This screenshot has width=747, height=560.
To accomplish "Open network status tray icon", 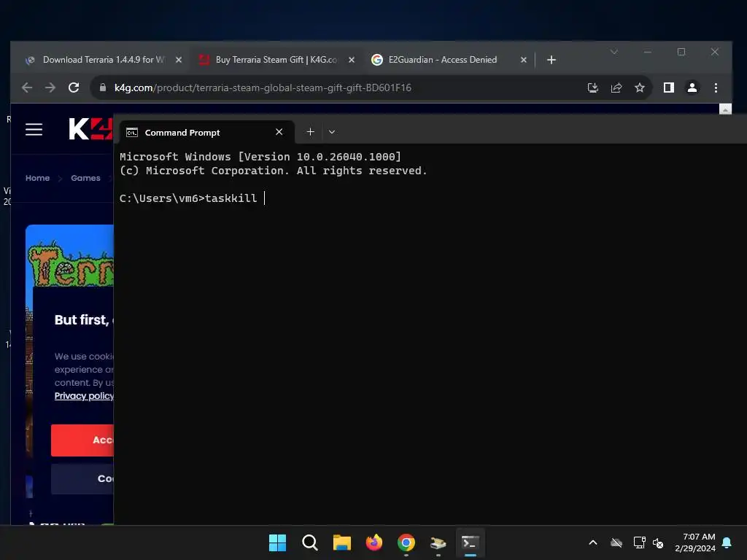I will coord(639,542).
